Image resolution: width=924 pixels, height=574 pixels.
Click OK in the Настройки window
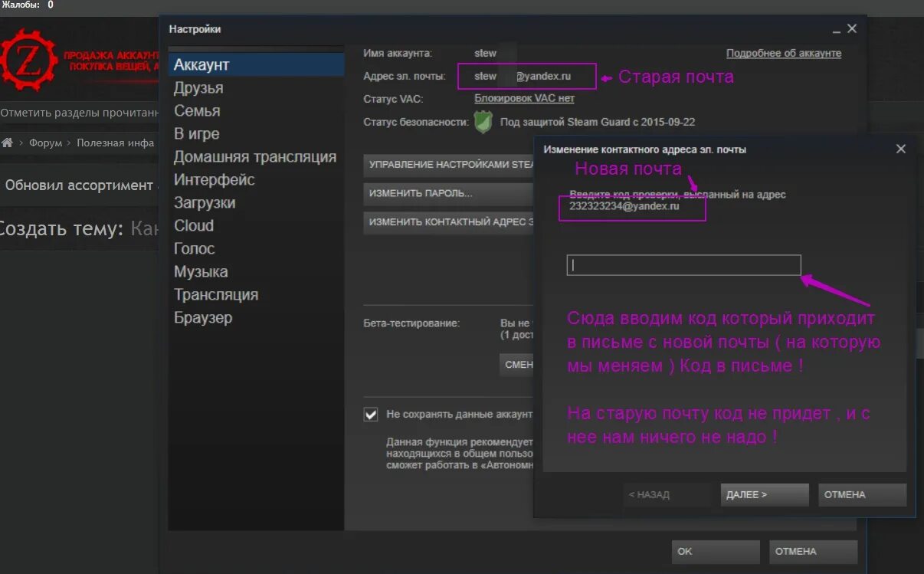coord(716,552)
